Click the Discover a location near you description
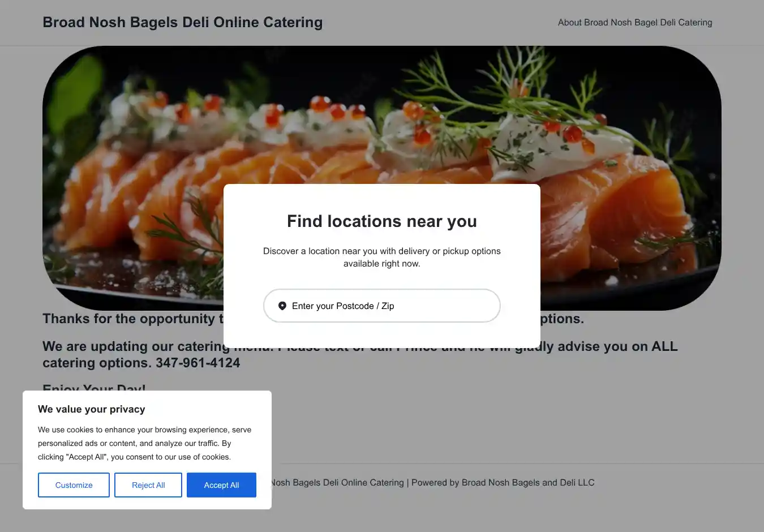This screenshot has width=764, height=532. [382, 257]
